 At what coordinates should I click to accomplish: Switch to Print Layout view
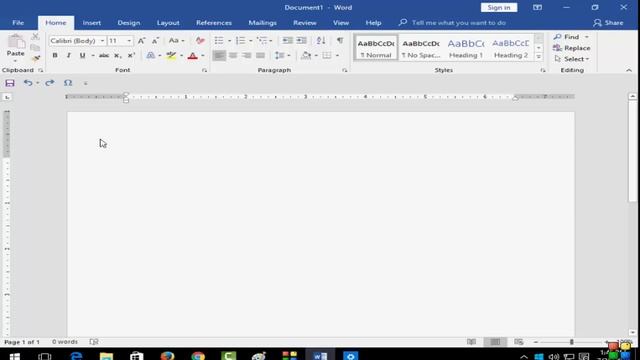(495, 342)
